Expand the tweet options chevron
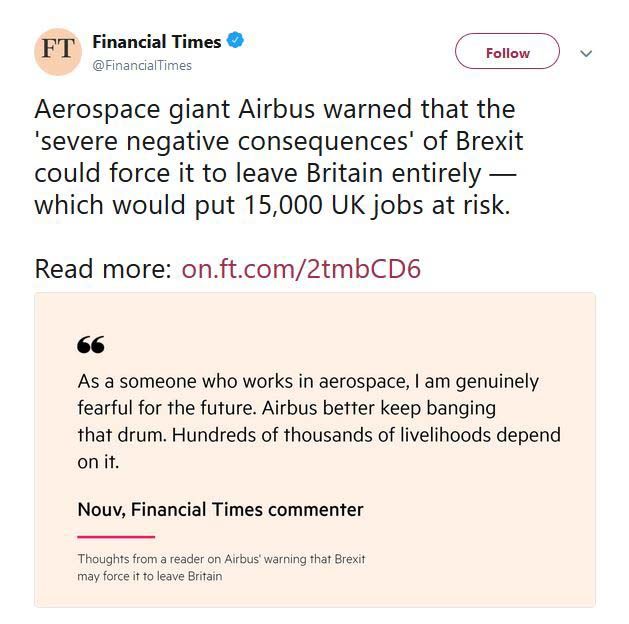Screen dimensions: 629x624 tap(586, 54)
